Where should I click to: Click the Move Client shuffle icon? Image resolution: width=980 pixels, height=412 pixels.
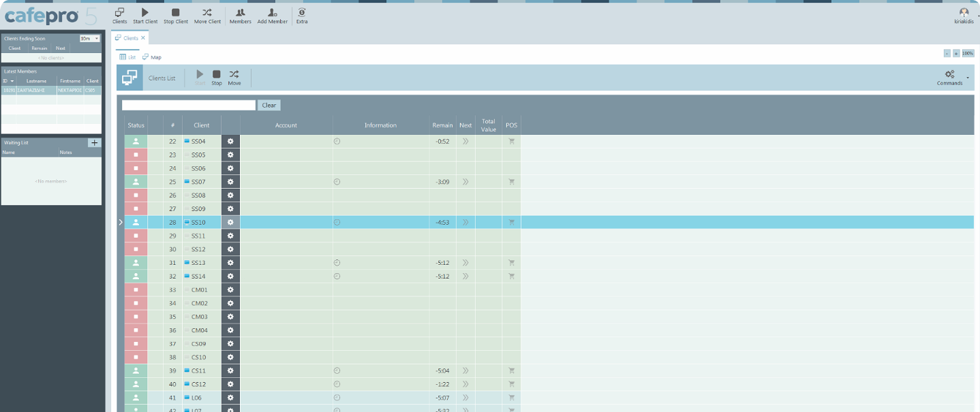[207, 12]
